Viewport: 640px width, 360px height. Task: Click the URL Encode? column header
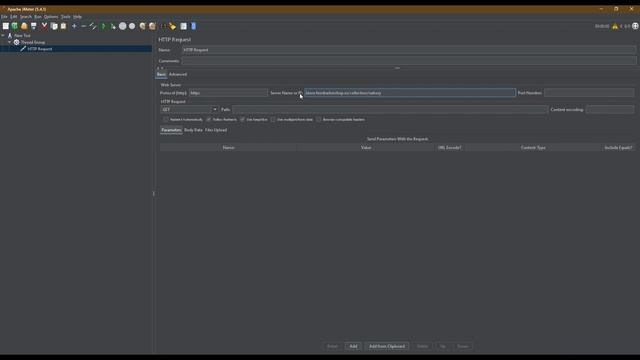[449, 147]
